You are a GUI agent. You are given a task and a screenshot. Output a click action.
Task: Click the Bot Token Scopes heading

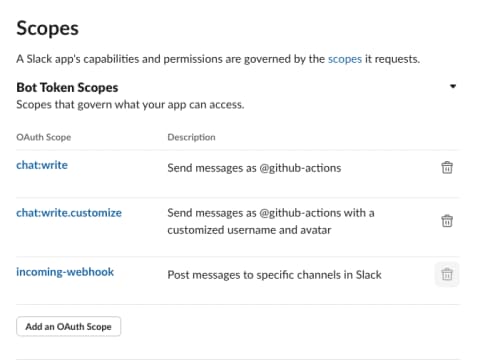67,87
